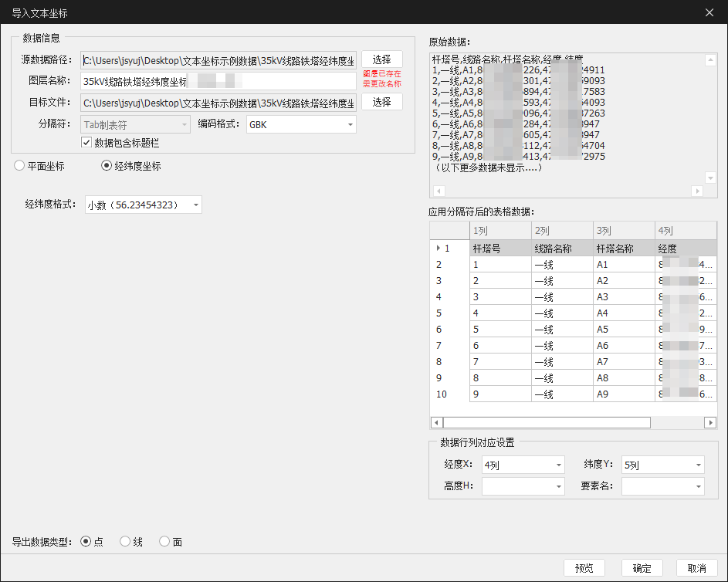The height and width of the screenshot is (582, 728).
Task: Expand the 分隔符 Tab制表符 dropdown
Action: (183, 124)
